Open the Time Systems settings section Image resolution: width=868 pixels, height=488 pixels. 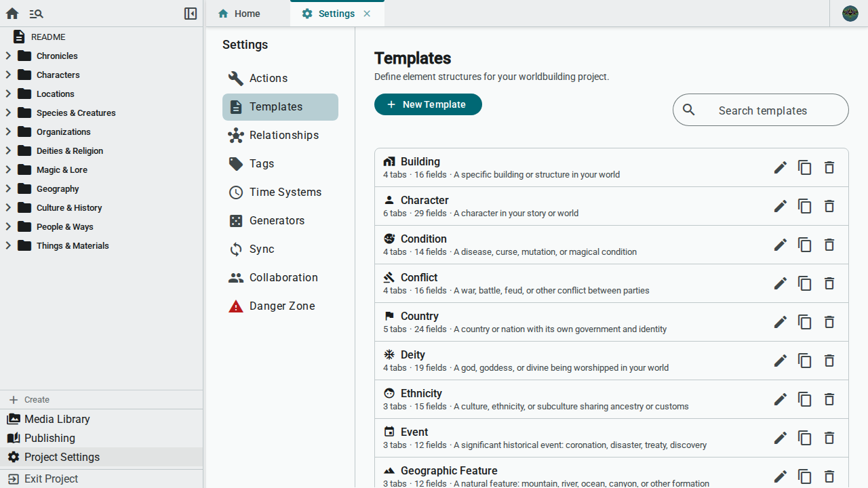280,192
